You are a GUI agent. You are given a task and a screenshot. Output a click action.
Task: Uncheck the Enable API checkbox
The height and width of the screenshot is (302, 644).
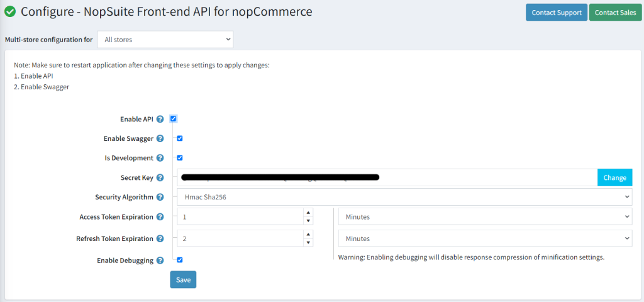click(174, 119)
